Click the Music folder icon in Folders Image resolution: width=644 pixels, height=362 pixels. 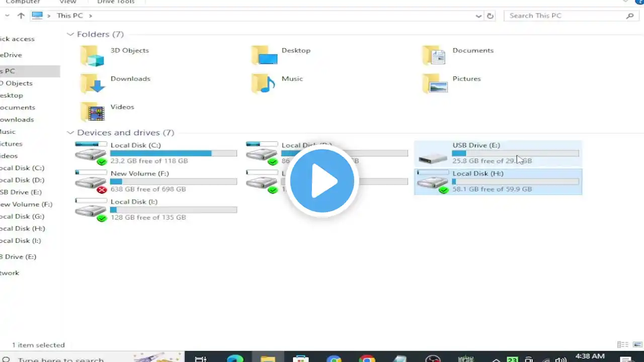[x=263, y=83]
